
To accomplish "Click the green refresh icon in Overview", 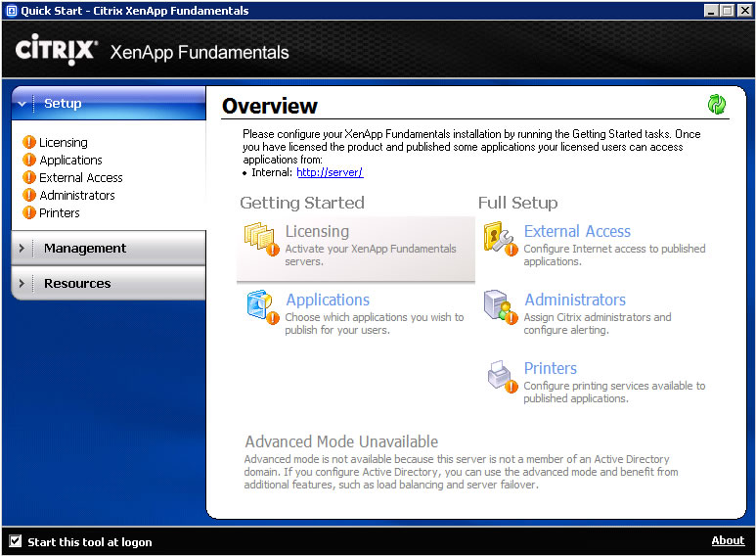I will coord(717,104).
